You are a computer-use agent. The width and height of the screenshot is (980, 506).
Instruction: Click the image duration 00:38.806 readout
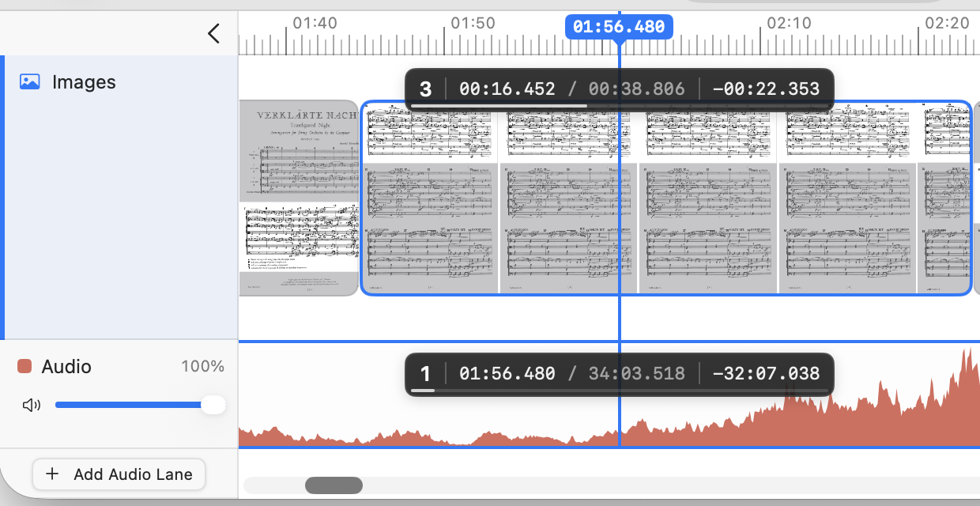point(636,89)
